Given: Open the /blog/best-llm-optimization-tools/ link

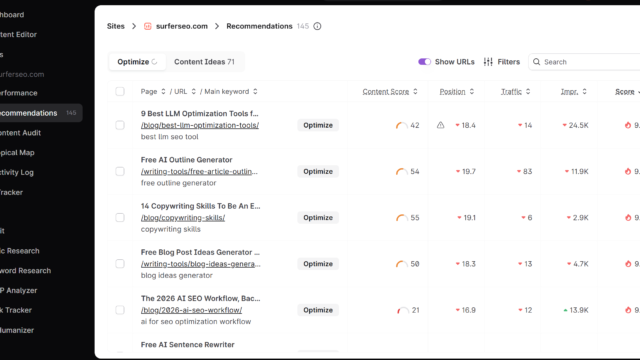Looking at the screenshot, I should click(200, 125).
